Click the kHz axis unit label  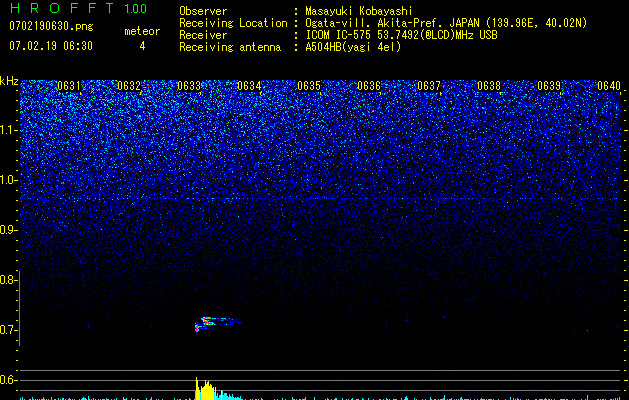pos(9,81)
